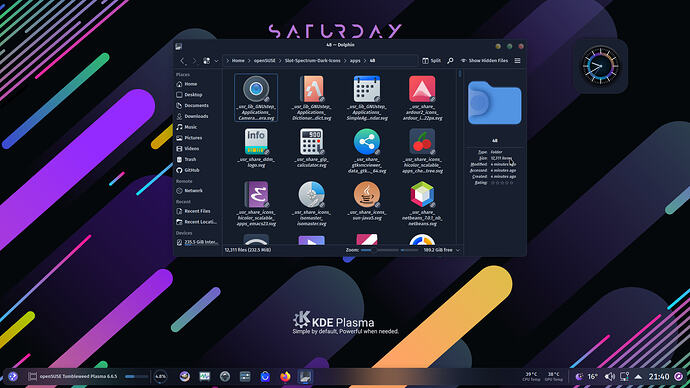Open the Discover shopping bag icon

[265, 376]
